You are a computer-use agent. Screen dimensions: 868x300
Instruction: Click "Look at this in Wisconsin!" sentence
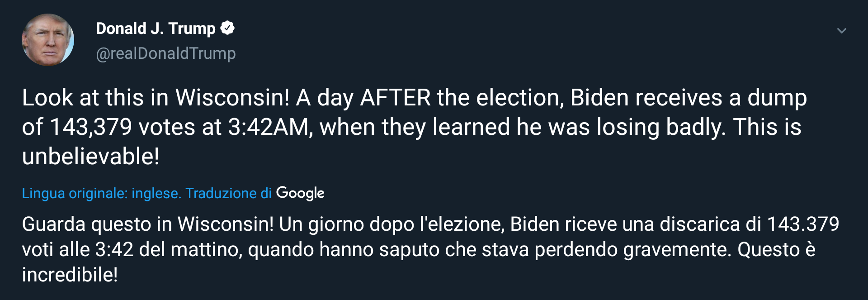point(156,98)
